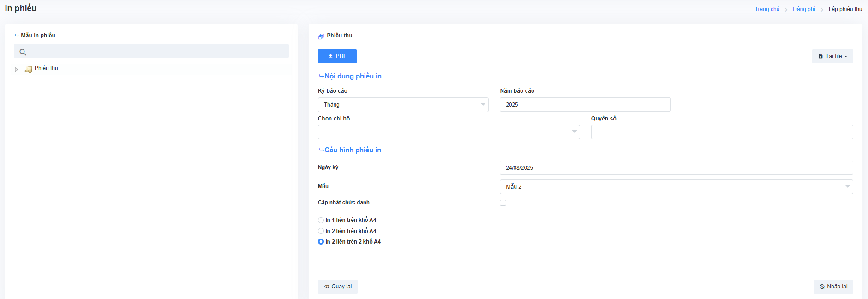This screenshot has height=299, width=868.
Task: Click the Năm báo cáo year field
Action: [585, 105]
